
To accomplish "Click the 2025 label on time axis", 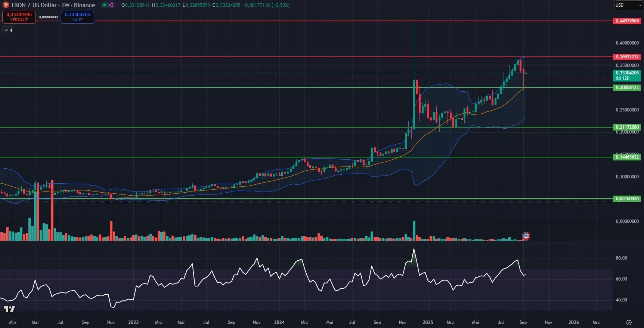I will [428, 322].
